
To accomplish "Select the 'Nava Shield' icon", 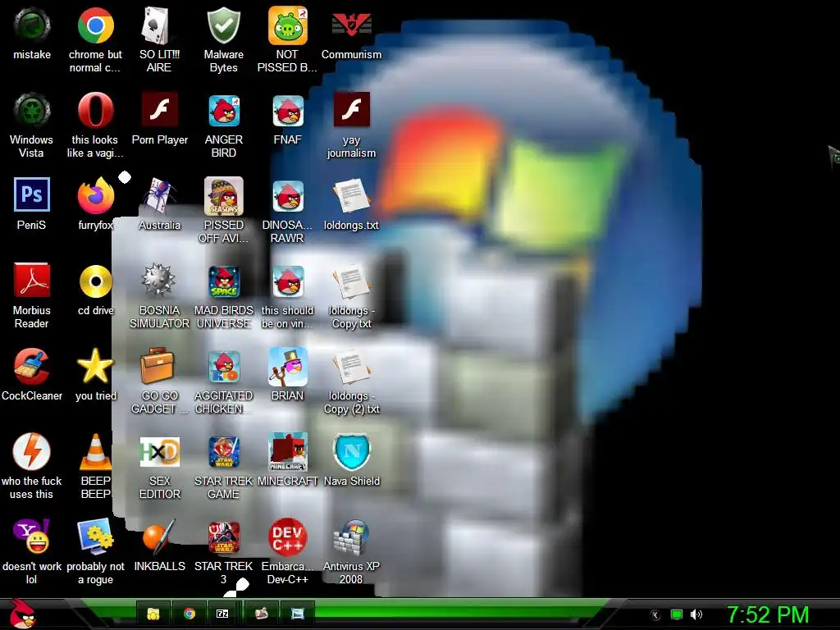I will coord(351,452).
